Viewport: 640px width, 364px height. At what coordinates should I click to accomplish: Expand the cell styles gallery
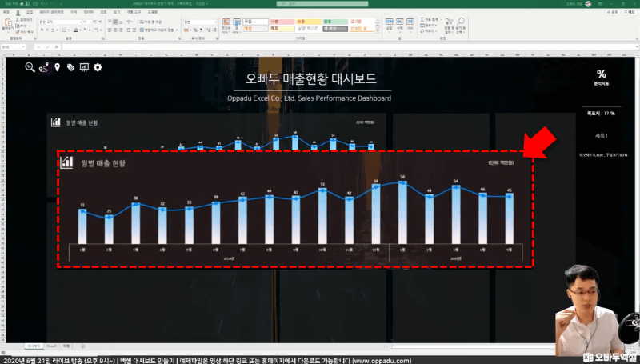click(x=378, y=31)
